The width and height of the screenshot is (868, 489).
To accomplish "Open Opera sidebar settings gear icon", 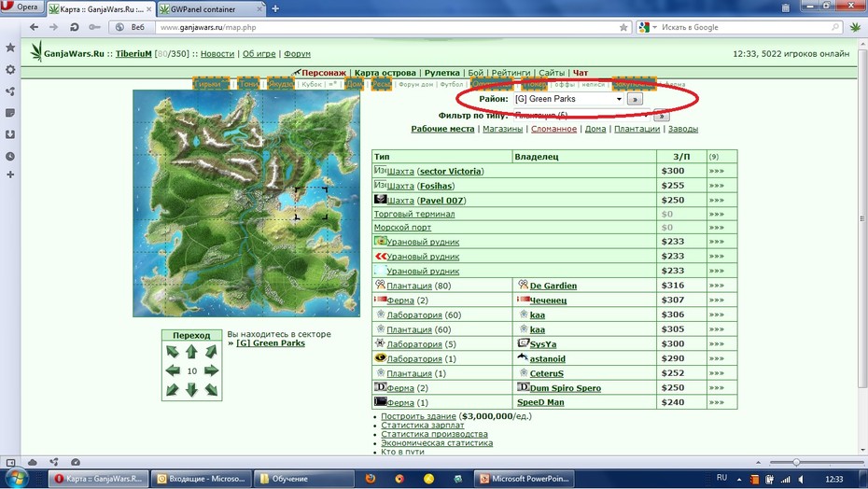I will 10,70.
